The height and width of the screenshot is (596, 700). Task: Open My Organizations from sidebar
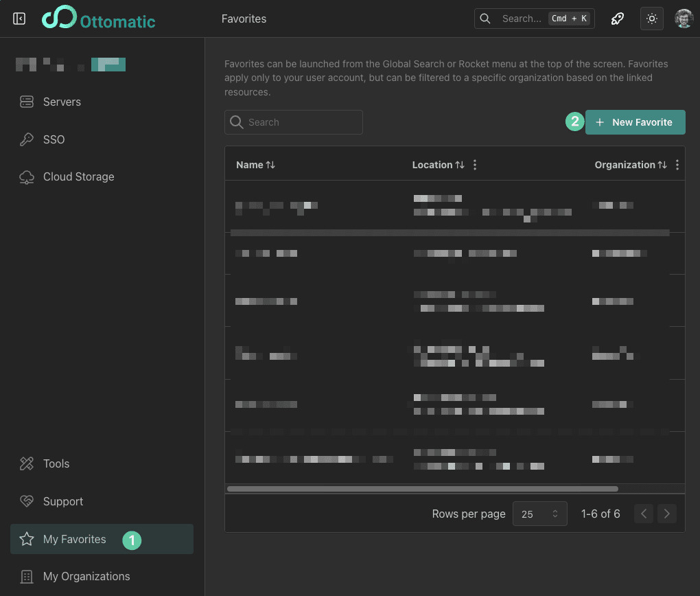click(x=86, y=576)
